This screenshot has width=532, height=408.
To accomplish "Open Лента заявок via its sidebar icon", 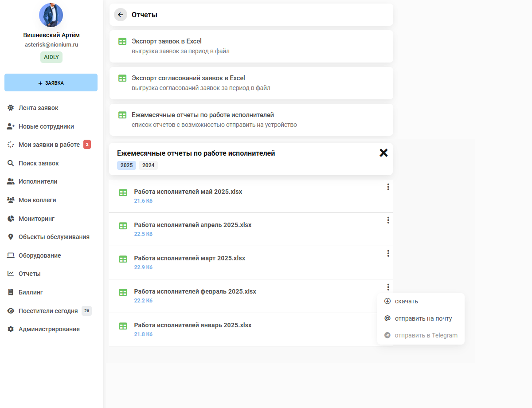I will pos(11,108).
